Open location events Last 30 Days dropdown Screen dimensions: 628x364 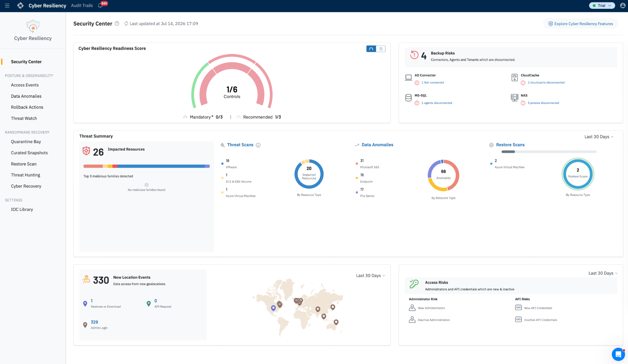(x=370, y=276)
